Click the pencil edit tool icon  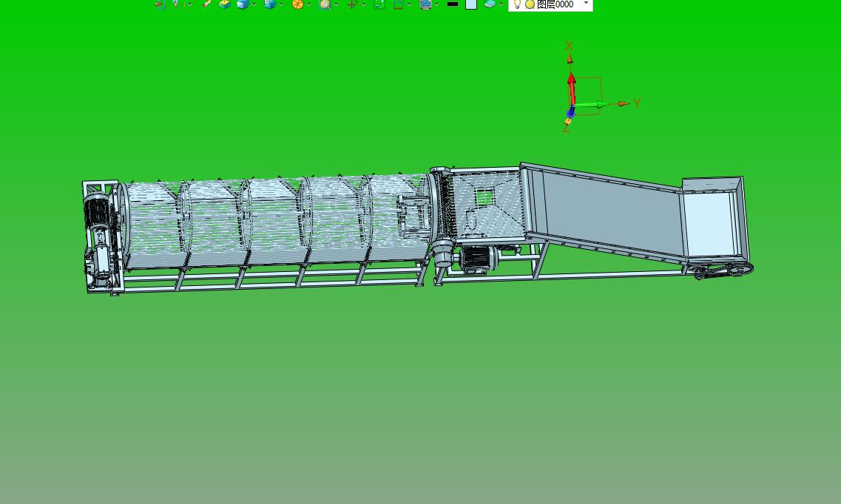[206, 4]
